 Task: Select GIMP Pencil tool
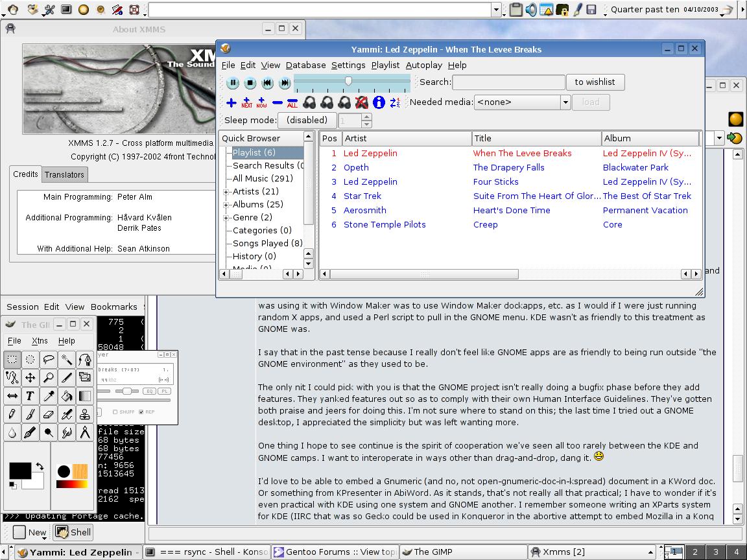click(x=12, y=414)
